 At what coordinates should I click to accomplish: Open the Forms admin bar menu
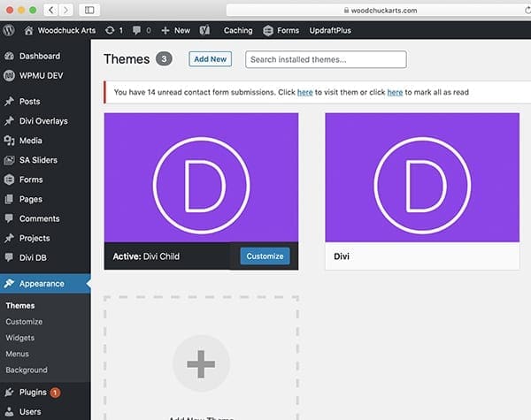(281, 30)
